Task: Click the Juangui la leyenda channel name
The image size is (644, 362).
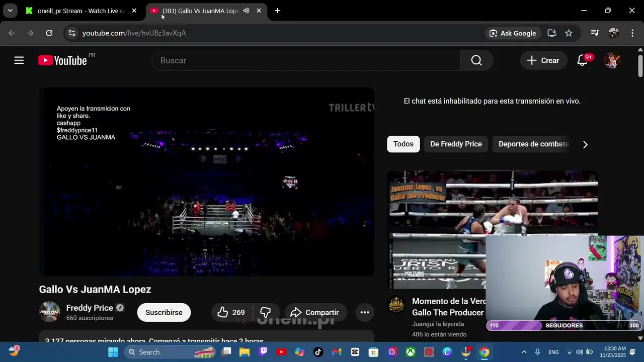Action: click(x=438, y=324)
